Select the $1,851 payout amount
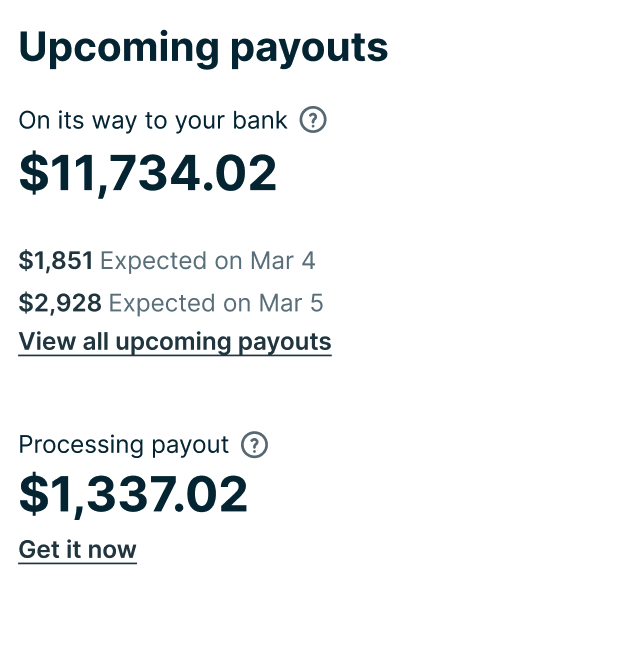 pyautogui.click(x=56, y=261)
